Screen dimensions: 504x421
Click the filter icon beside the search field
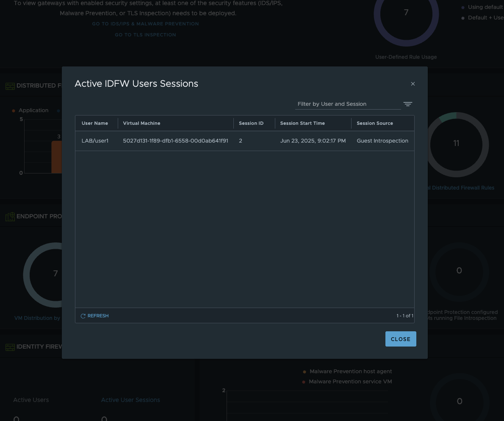point(407,104)
